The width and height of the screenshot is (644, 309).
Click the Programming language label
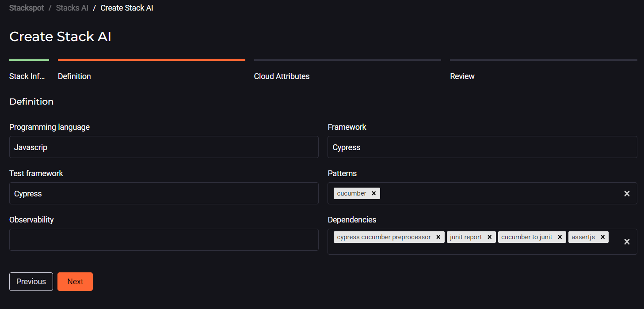click(50, 127)
